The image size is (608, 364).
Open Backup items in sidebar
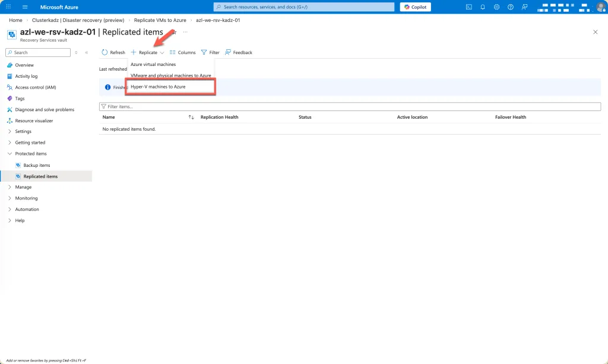(36, 165)
